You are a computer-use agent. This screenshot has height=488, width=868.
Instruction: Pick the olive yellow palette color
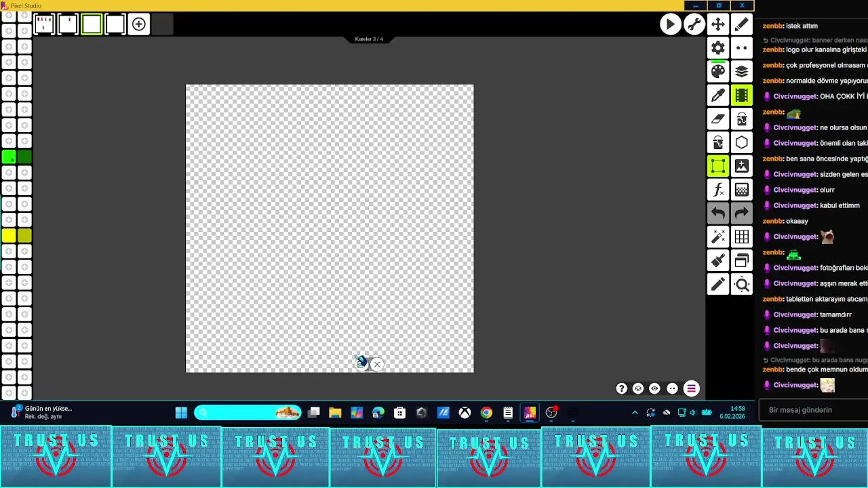pyautogui.click(x=24, y=236)
